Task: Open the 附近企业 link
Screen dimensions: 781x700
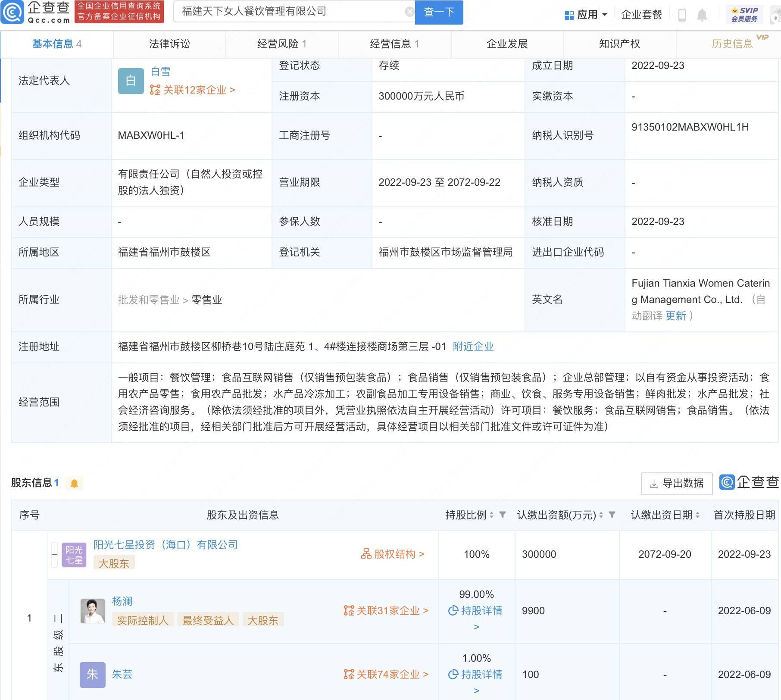Action: pos(472,347)
